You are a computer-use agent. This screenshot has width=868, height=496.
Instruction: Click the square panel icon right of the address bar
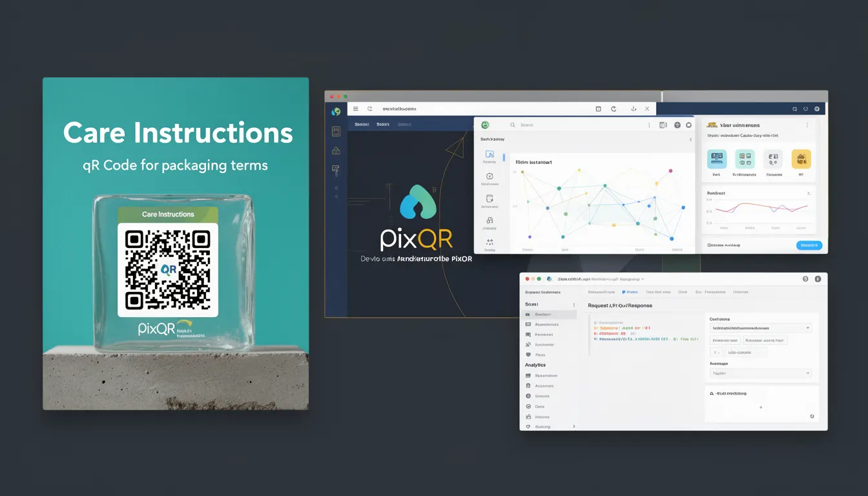point(598,109)
